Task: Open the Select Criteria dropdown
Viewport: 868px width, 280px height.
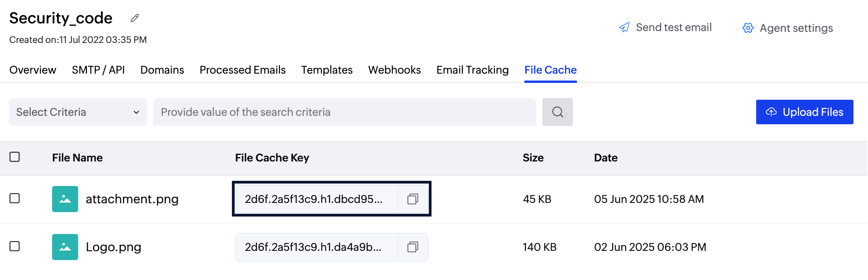Action: [x=78, y=112]
